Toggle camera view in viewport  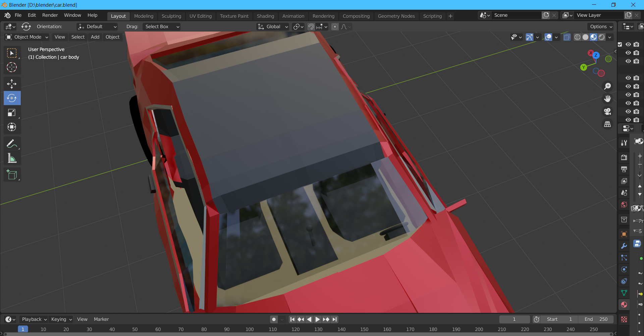[607, 111]
